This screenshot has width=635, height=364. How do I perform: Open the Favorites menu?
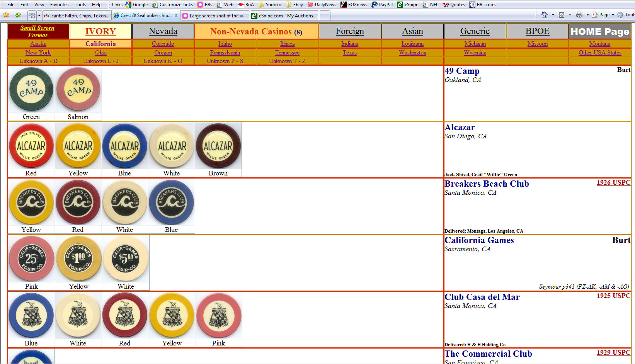[x=59, y=5]
